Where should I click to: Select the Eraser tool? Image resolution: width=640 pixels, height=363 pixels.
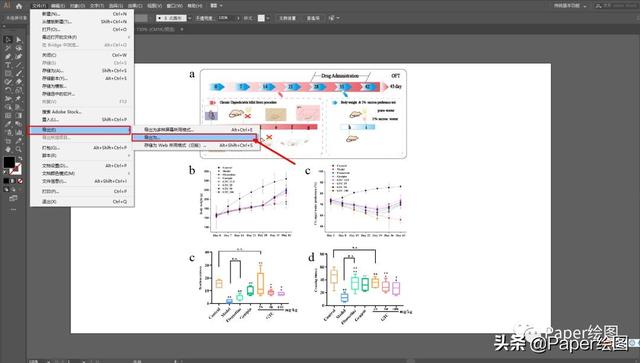tap(18, 82)
